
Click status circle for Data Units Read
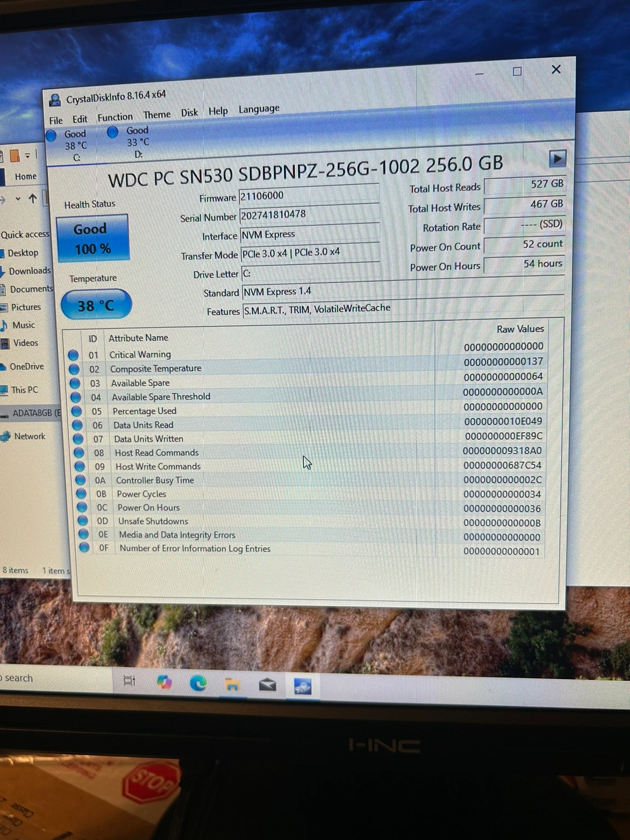tap(77, 425)
